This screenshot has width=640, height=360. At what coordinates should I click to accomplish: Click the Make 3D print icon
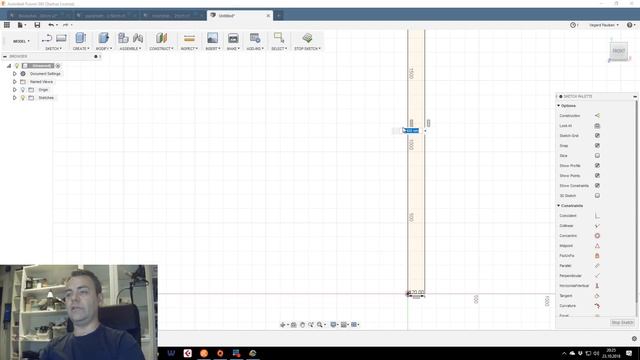click(x=233, y=38)
